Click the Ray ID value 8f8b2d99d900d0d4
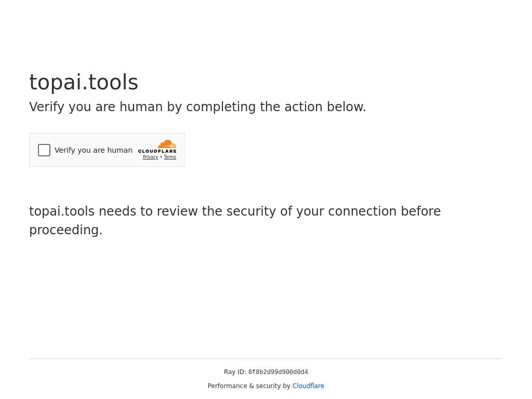This screenshot has height=399, width=532. click(x=278, y=372)
